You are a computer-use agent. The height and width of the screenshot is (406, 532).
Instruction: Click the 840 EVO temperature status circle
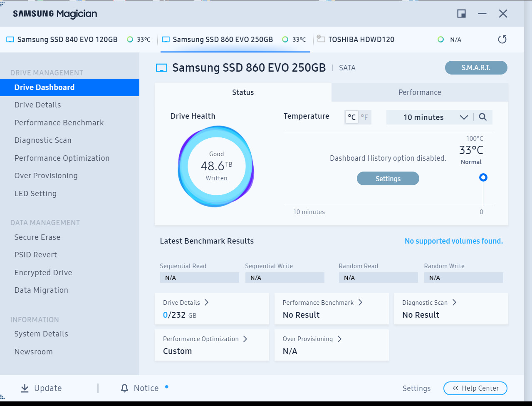pos(130,40)
